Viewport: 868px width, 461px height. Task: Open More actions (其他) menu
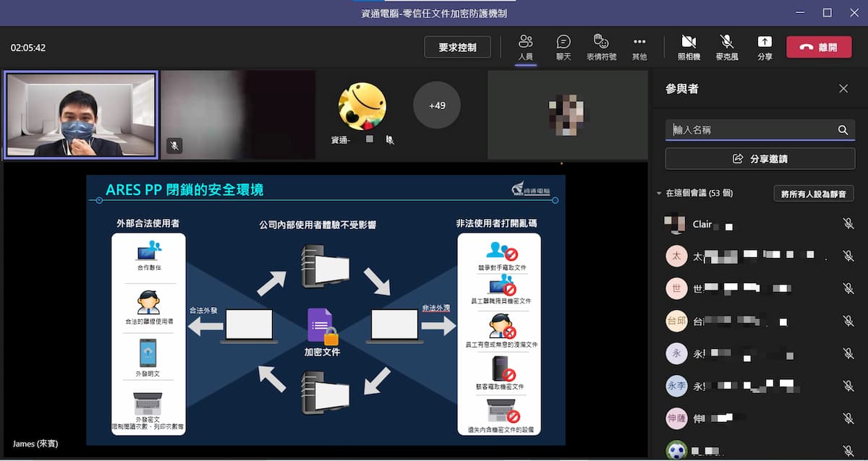(x=639, y=48)
